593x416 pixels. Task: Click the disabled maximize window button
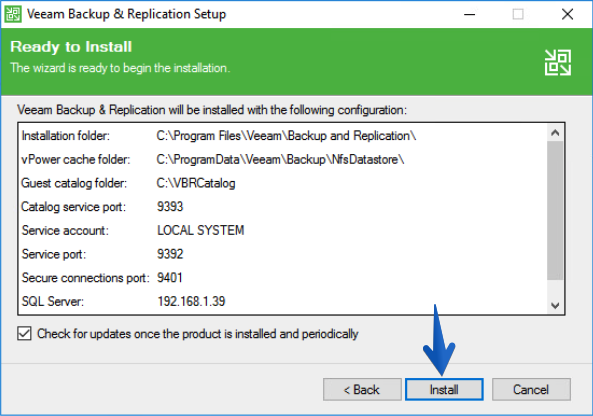coord(518,14)
